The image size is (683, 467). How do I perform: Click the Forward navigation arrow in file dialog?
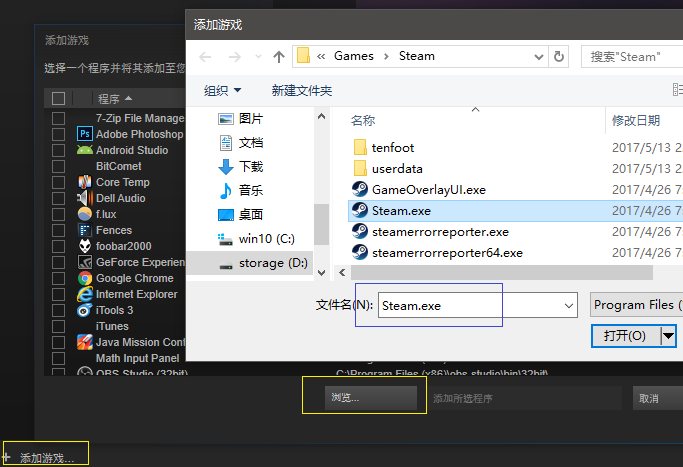coord(235,57)
